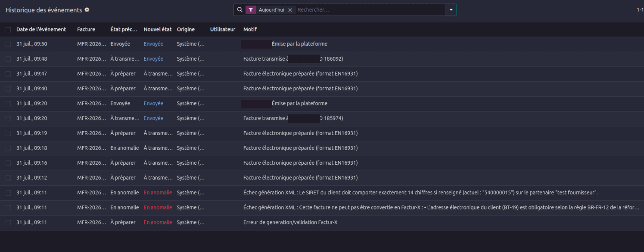Click the Aujourd'hui filter facet label
The height and width of the screenshot is (252, 644).
coord(271,10)
